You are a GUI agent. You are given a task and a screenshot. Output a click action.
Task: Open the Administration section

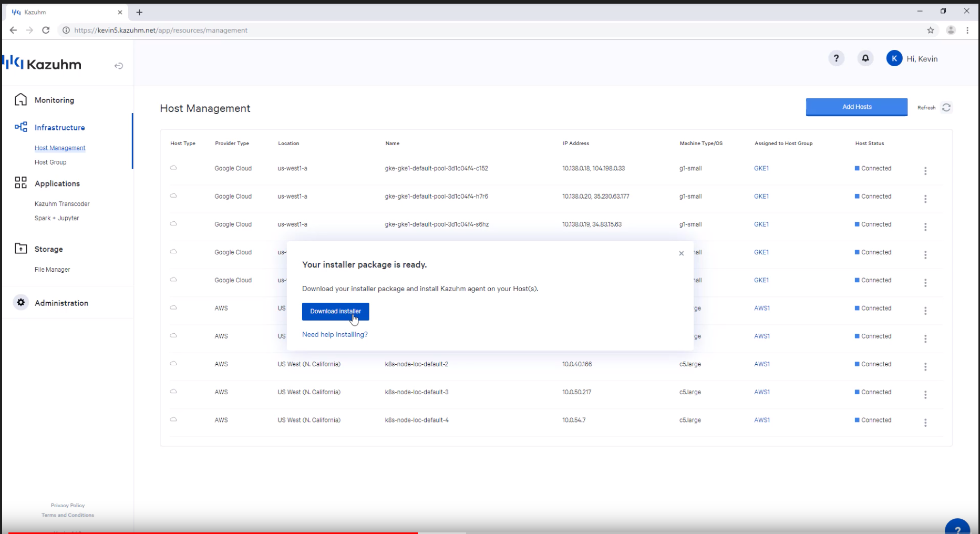pyautogui.click(x=61, y=303)
